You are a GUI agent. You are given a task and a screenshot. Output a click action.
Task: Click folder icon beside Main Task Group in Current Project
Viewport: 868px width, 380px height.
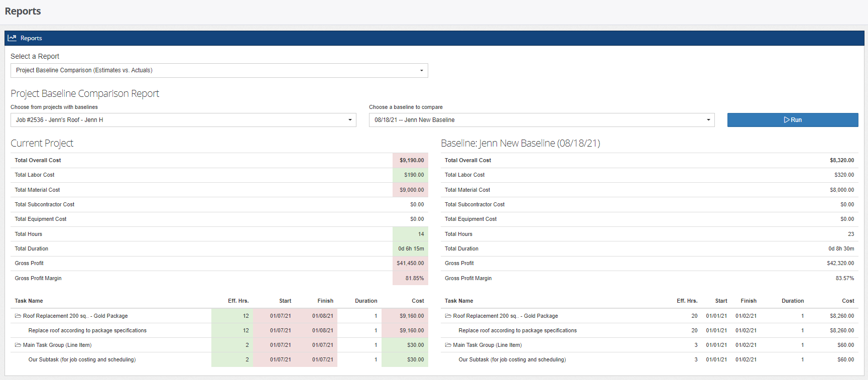tap(18, 345)
